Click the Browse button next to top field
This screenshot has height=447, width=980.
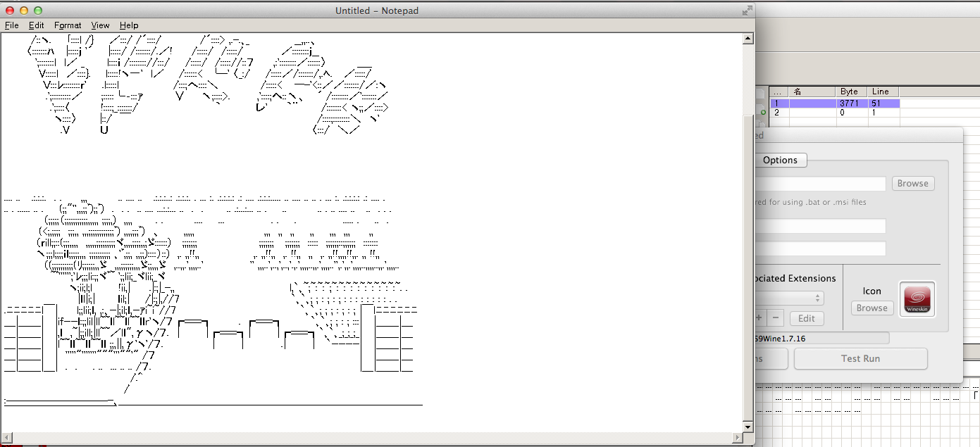click(x=912, y=183)
